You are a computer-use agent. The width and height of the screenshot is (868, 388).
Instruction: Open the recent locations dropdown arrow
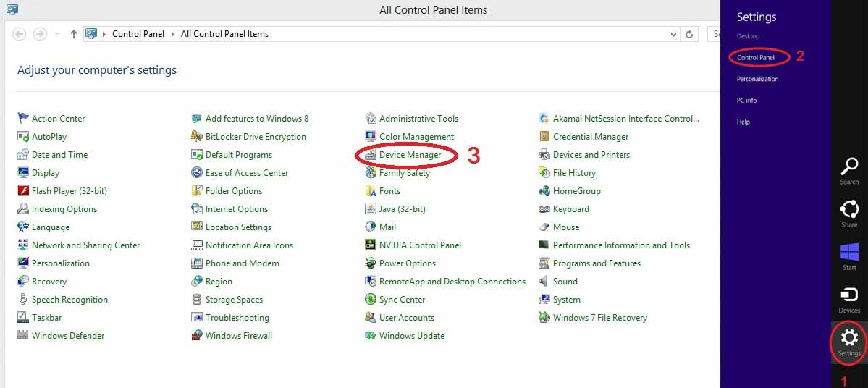click(58, 34)
